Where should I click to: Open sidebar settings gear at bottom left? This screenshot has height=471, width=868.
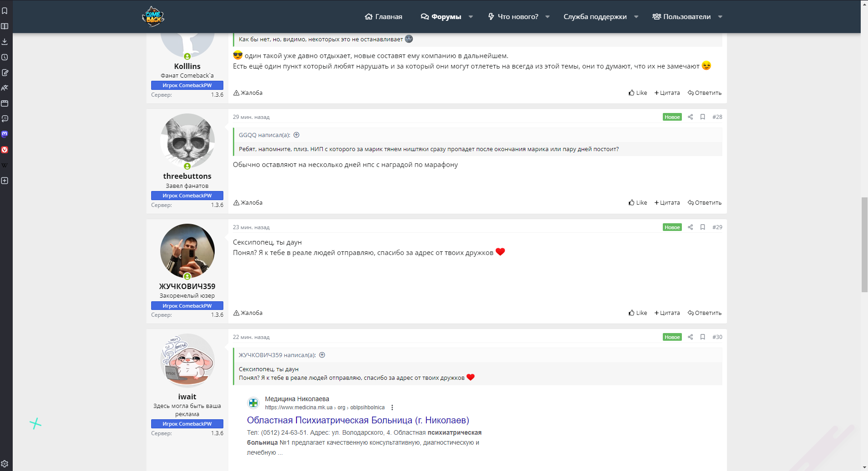(5, 464)
